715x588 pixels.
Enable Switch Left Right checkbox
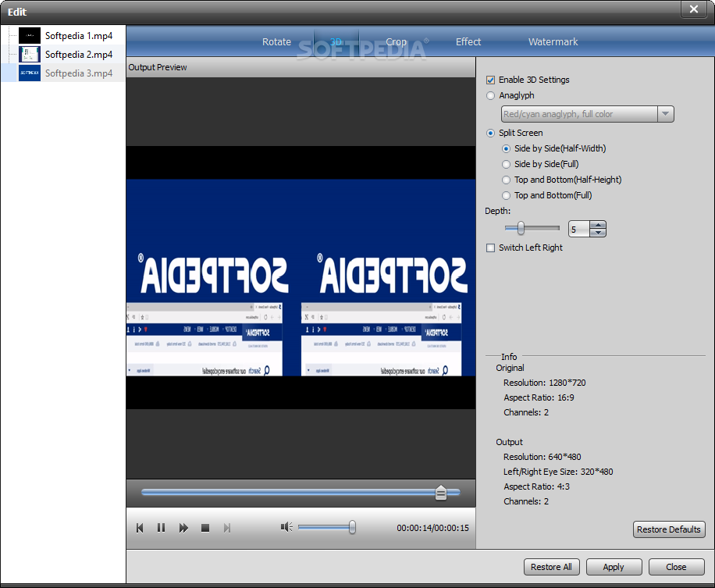pyautogui.click(x=491, y=248)
